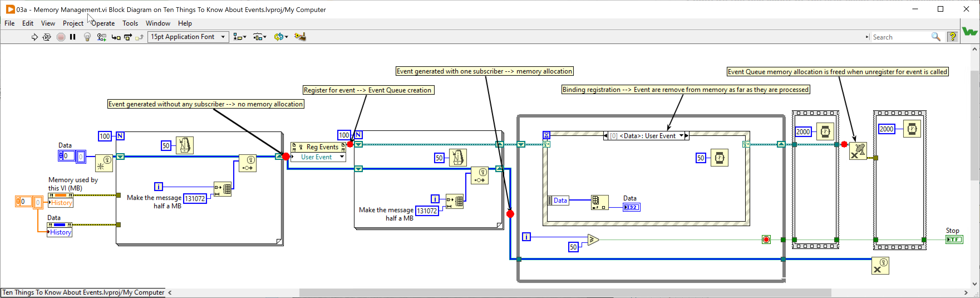Open the User Event selector dropdown
Viewport: 980px width, 298px height.
318,157
